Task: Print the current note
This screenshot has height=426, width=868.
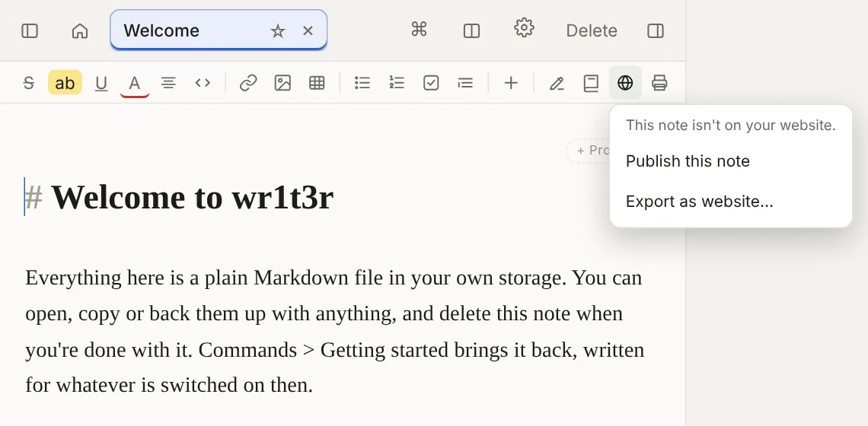Action: (x=659, y=83)
